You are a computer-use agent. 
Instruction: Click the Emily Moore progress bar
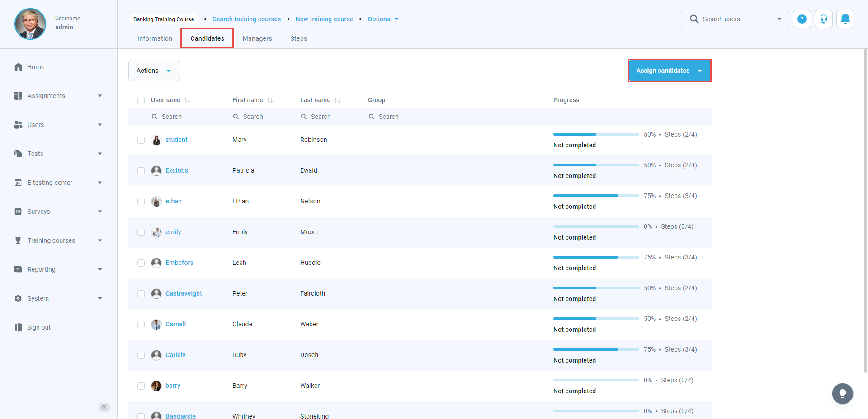[596, 226]
